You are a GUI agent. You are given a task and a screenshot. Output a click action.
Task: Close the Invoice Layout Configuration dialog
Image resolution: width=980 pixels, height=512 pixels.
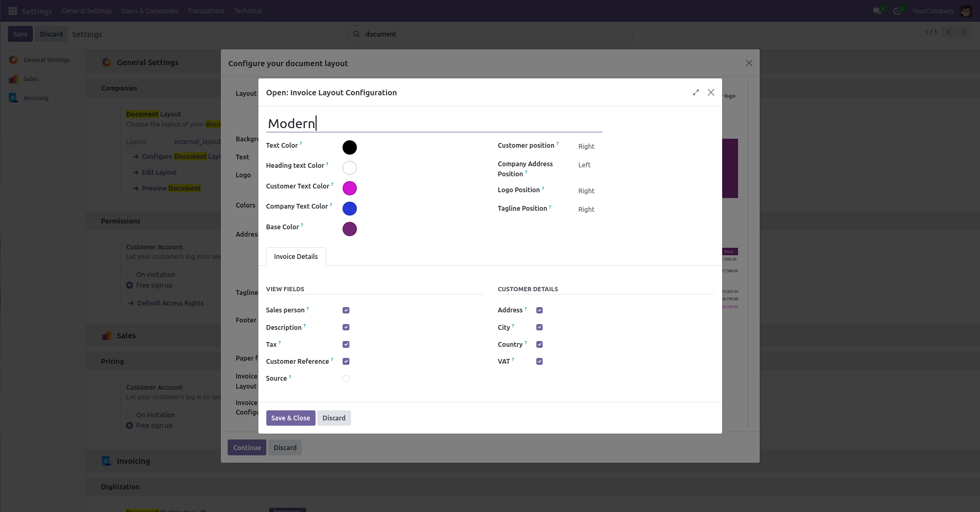711,93
